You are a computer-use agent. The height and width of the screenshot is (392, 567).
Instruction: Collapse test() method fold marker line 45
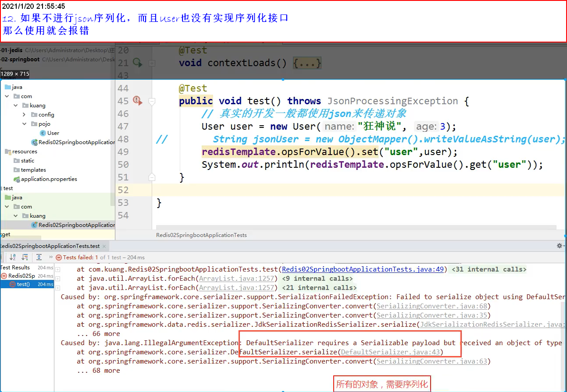click(152, 101)
